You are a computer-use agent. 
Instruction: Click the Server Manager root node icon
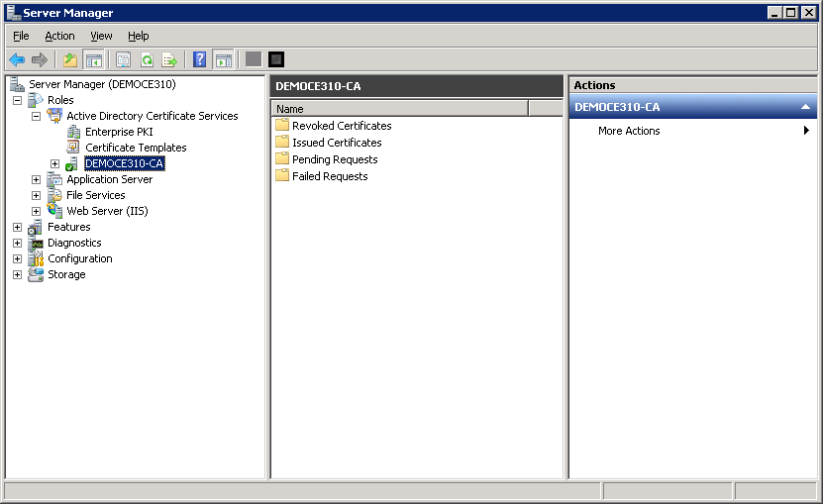17,84
